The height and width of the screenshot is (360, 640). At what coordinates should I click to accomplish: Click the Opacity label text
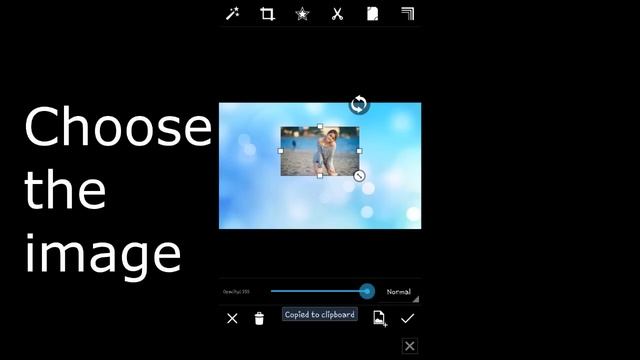point(236,292)
